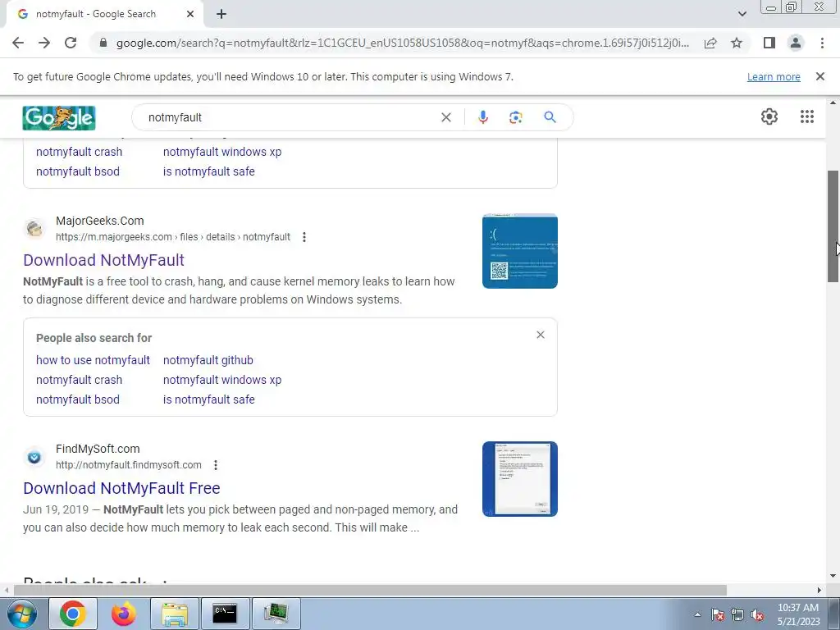Open a new browser tab
840x630 pixels.
click(x=221, y=14)
